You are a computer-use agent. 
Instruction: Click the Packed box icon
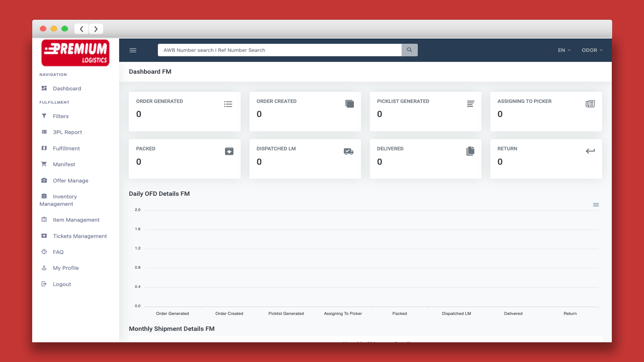tap(229, 151)
